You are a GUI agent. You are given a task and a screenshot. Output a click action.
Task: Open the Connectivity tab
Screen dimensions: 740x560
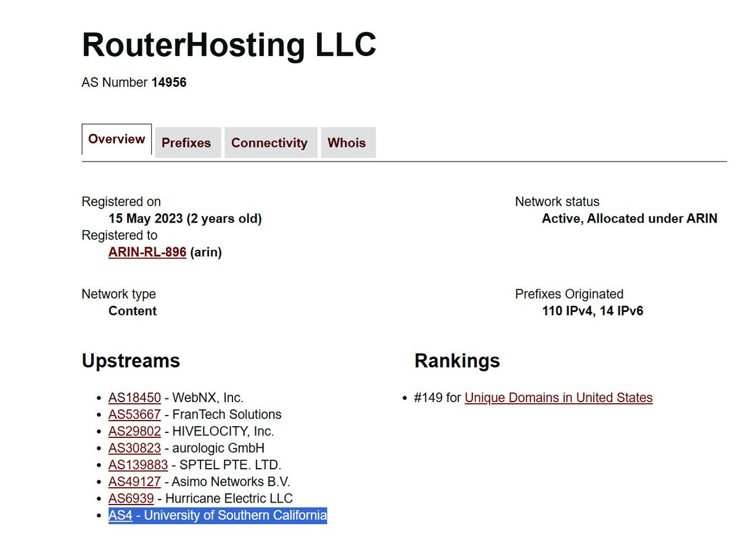[x=269, y=142]
